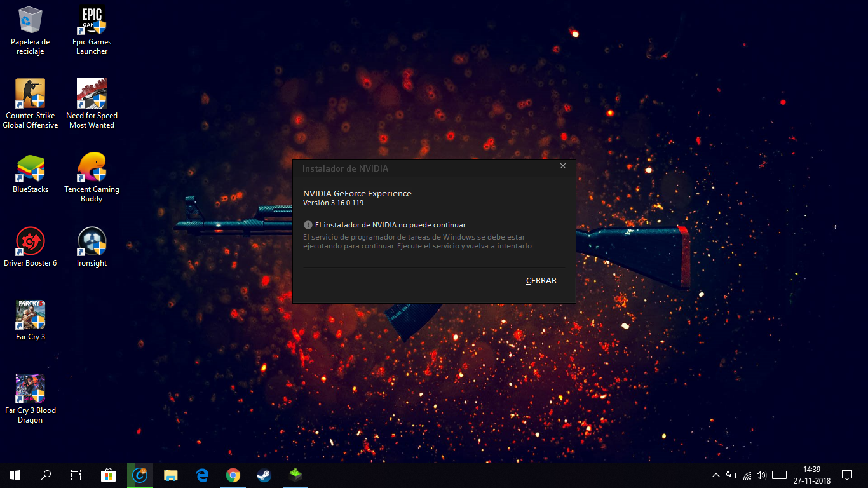Click the warning icon beside the error message
Image resolution: width=868 pixels, height=488 pixels.
pyautogui.click(x=308, y=225)
